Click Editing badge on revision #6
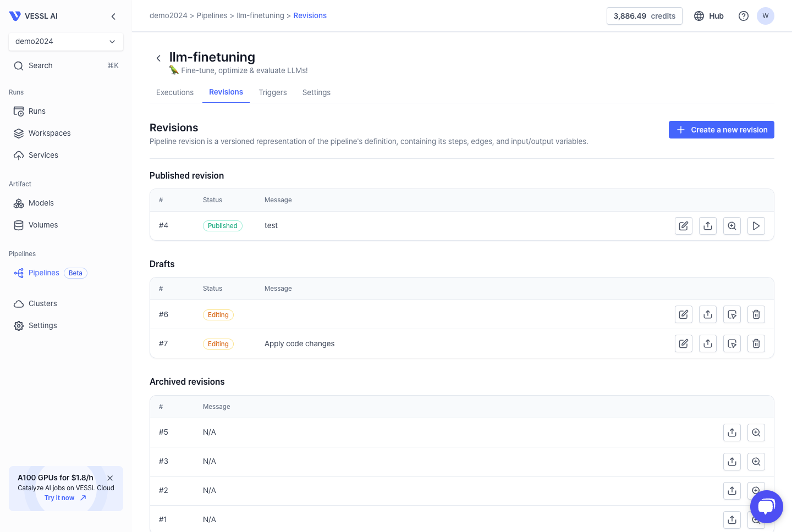 (x=218, y=315)
